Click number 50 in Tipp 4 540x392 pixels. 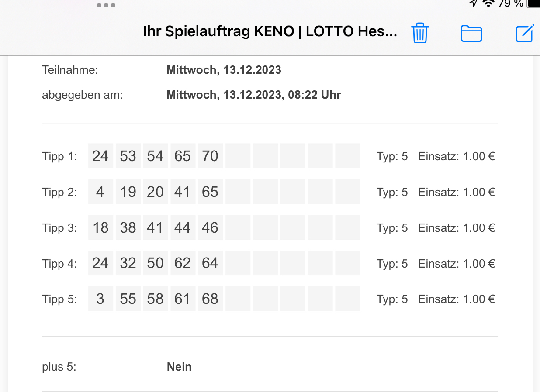click(x=155, y=263)
